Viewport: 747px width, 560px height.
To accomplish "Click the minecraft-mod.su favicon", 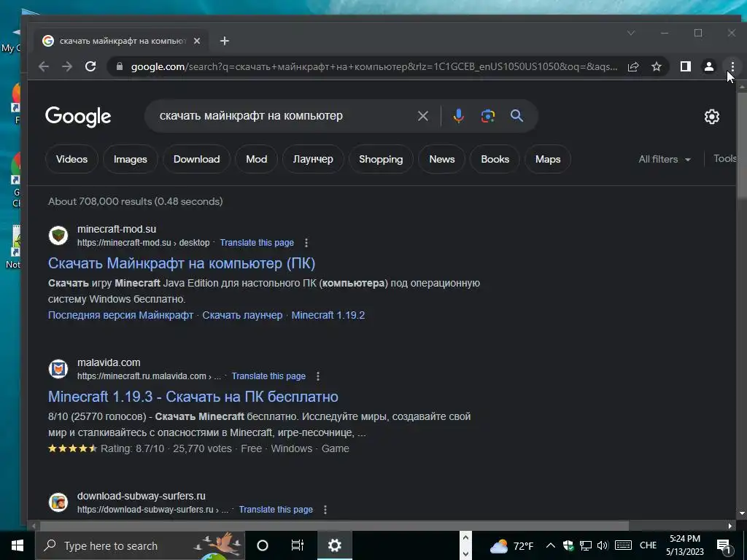I will [x=58, y=236].
